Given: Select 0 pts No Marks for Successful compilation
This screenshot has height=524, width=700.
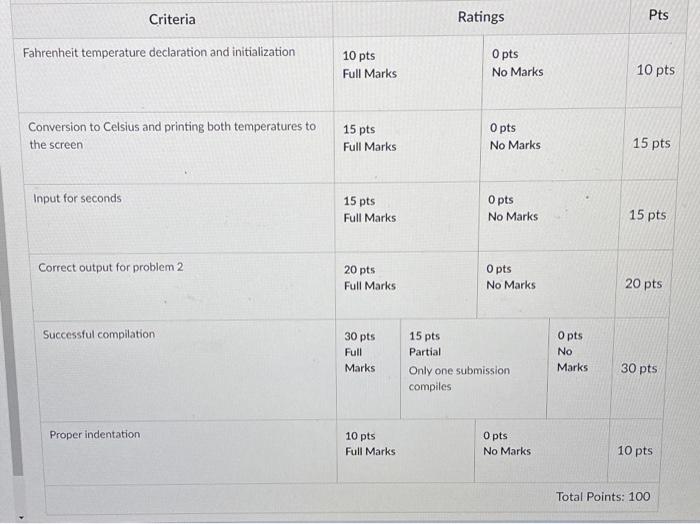Looking at the screenshot, I should click(x=572, y=351).
